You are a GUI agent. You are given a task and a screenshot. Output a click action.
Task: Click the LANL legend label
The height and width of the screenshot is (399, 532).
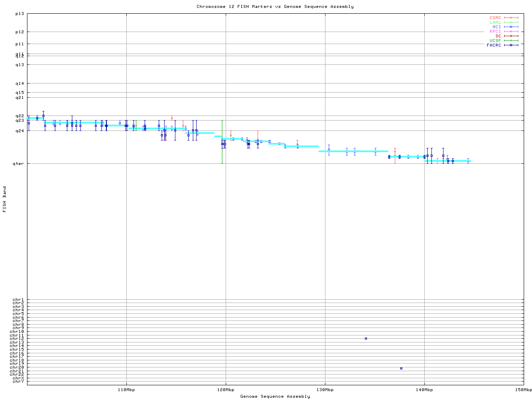point(495,22)
